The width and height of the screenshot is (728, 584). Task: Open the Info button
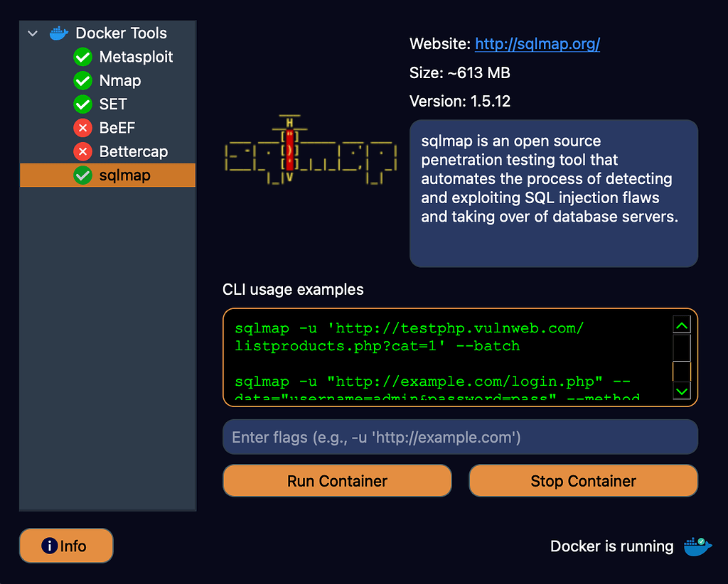click(x=66, y=546)
